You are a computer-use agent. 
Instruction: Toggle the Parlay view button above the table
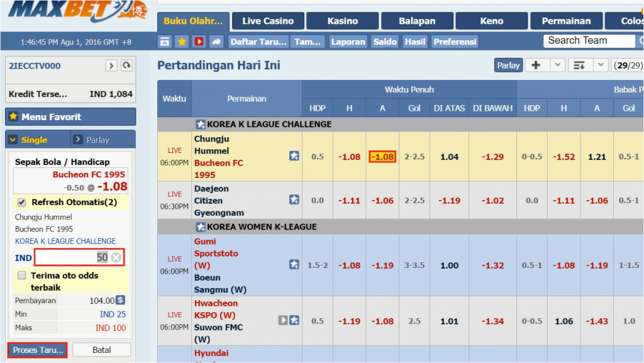click(508, 65)
